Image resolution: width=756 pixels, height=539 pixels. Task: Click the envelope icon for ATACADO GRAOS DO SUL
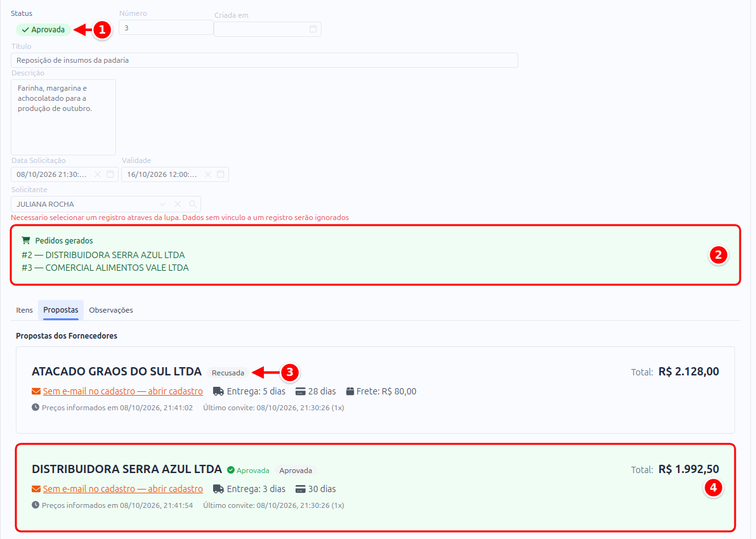coord(36,391)
